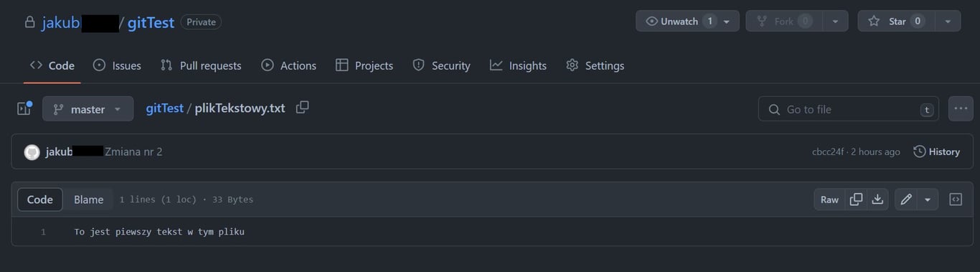This screenshot has height=272, width=980.
Task: Edit file with the pencil icon
Action: pos(906,200)
